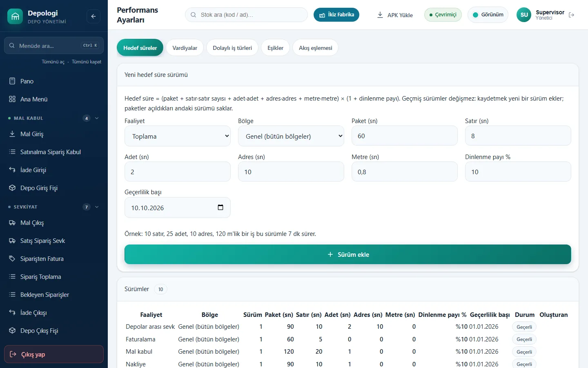Click the Pano sidebar icon

click(12, 81)
